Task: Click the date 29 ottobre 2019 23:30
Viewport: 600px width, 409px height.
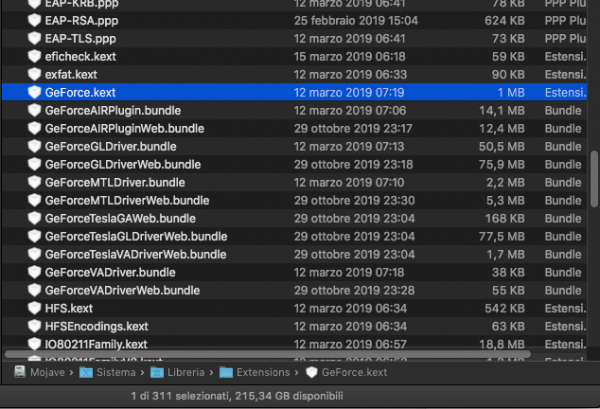Action: point(354,200)
